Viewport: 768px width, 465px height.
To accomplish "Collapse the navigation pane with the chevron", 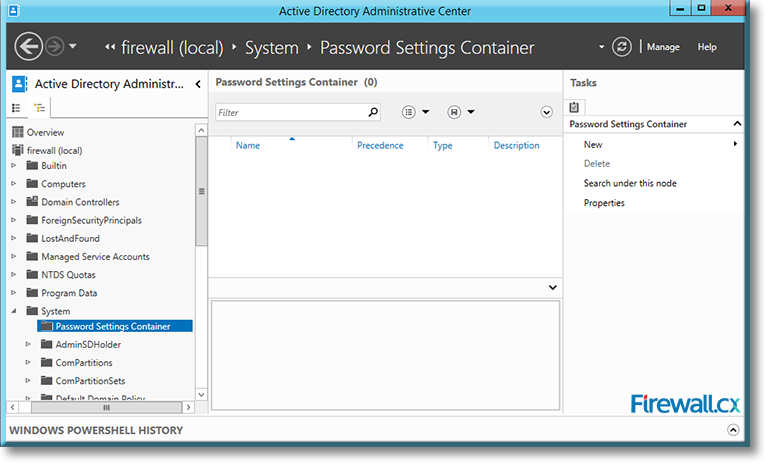I will point(198,84).
